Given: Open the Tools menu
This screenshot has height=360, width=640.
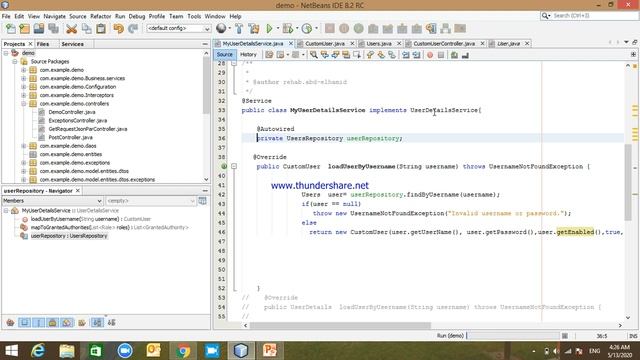Looking at the screenshot, I should coord(194,16).
